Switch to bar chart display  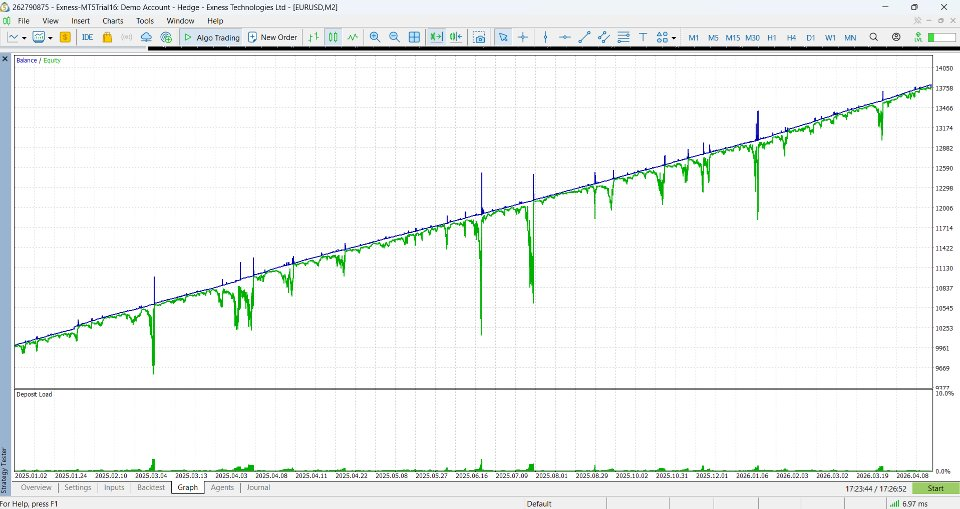313,37
